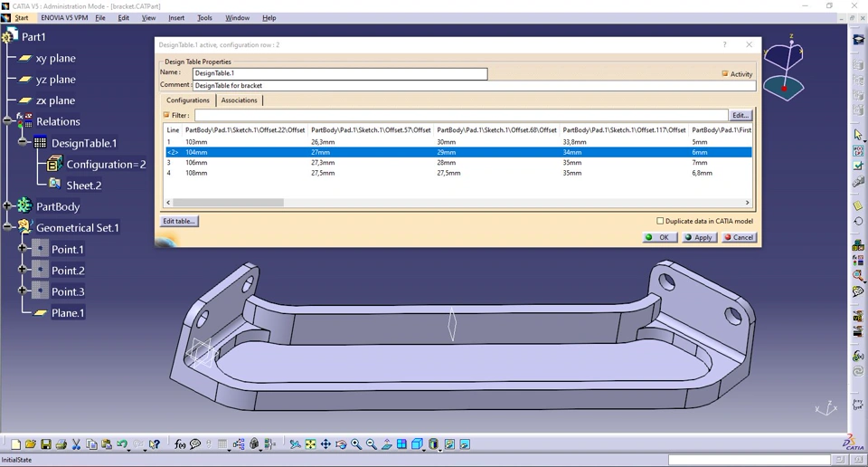Click the Name field containing DesignTable.1
Viewport: 868px width, 467px height.
[340, 73]
